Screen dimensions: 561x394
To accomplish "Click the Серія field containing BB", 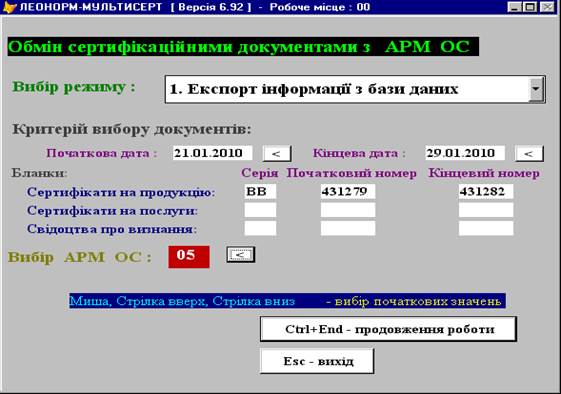I will tap(260, 191).
